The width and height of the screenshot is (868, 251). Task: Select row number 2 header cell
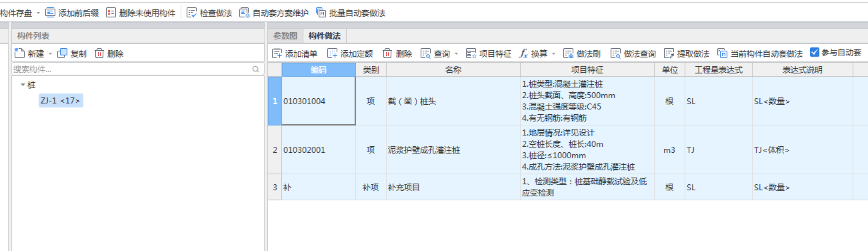pyautogui.click(x=275, y=150)
